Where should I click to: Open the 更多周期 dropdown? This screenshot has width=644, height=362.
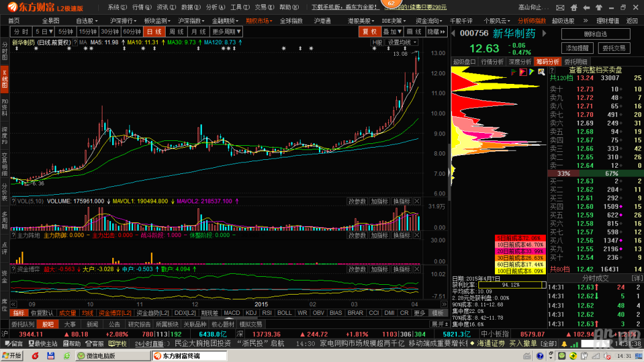pyautogui.click(x=226, y=32)
